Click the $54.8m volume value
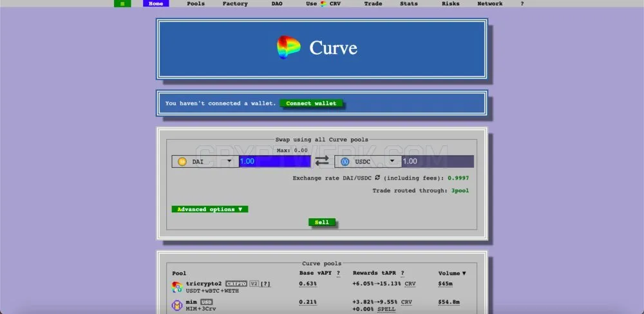 point(449,302)
